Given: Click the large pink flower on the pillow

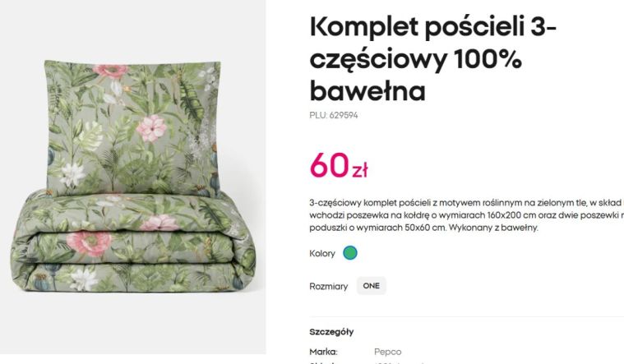Looking at the screenshot, I should point(151,126).
